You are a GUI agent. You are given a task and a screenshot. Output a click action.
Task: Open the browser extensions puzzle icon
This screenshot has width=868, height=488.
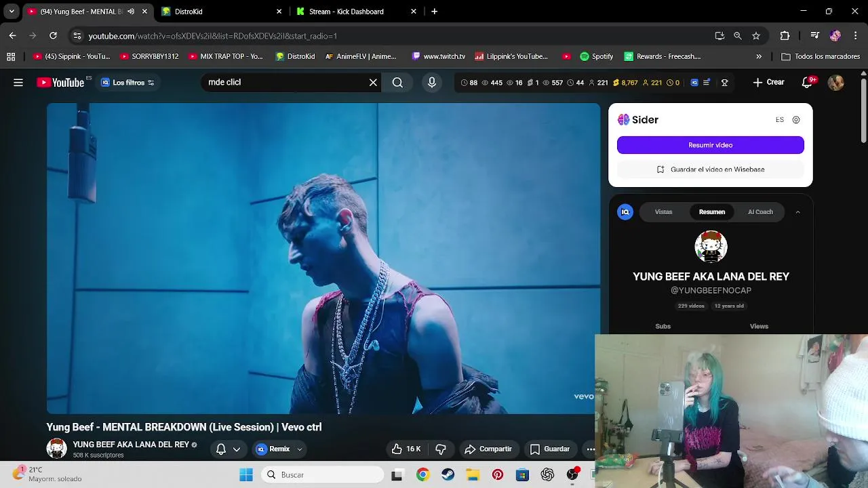(x=785, y=35)
